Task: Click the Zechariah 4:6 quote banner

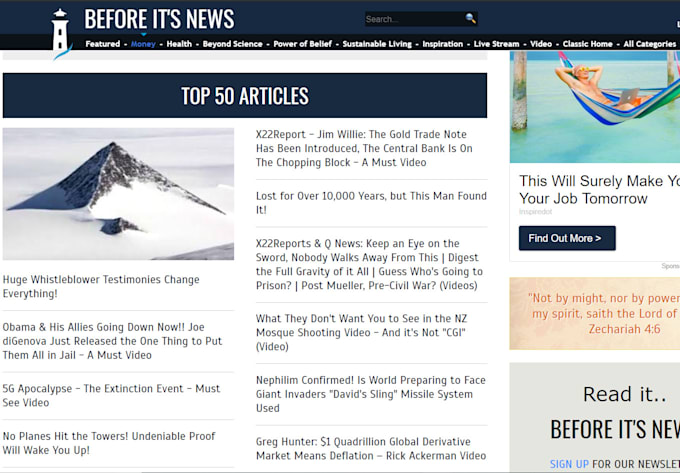Action: click(x=595, y=313)
